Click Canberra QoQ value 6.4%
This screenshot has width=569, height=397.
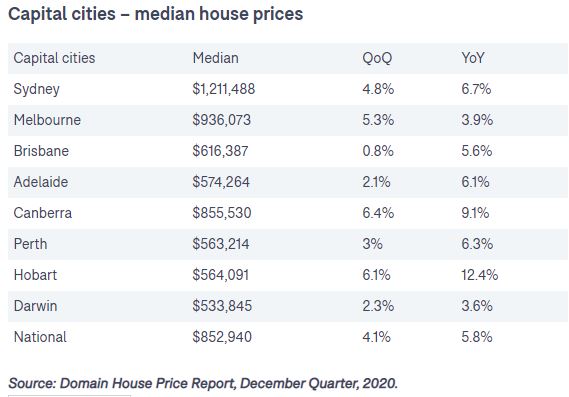click(378, 213)
